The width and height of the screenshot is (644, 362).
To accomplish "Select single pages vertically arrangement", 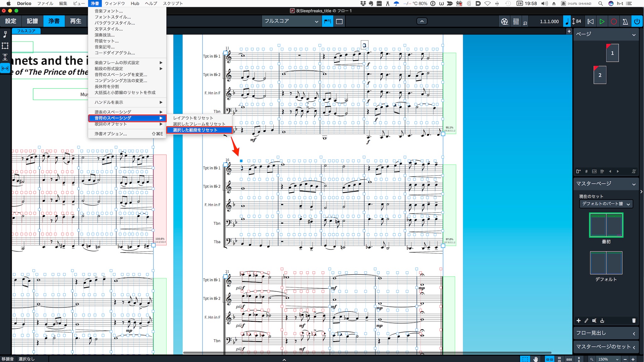I will click(x=579, y=359).
